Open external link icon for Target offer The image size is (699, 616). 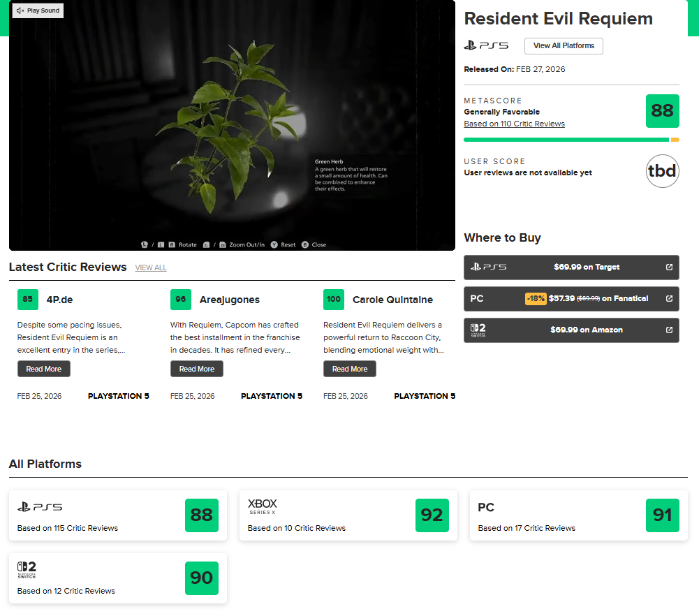click(669, 267)
